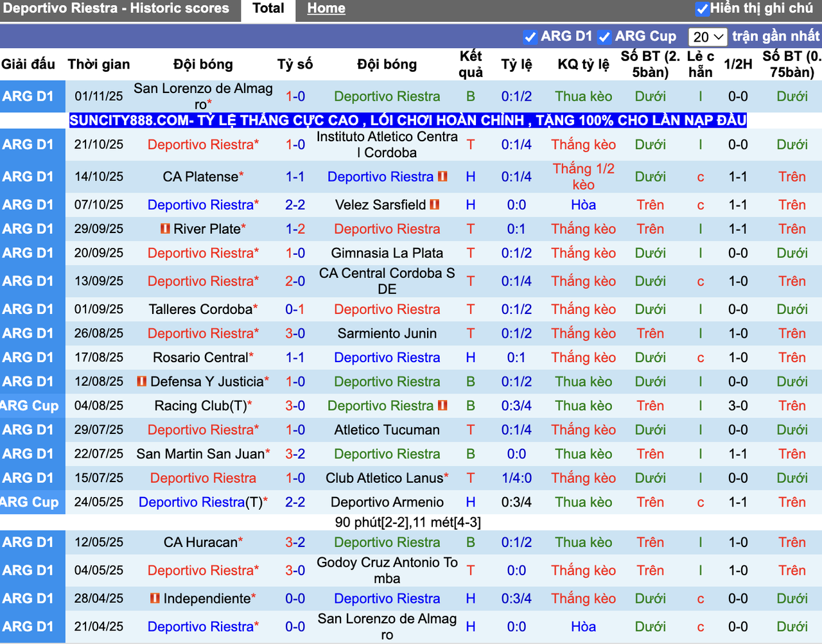Open Gimnasia La Plata team link

387,253
